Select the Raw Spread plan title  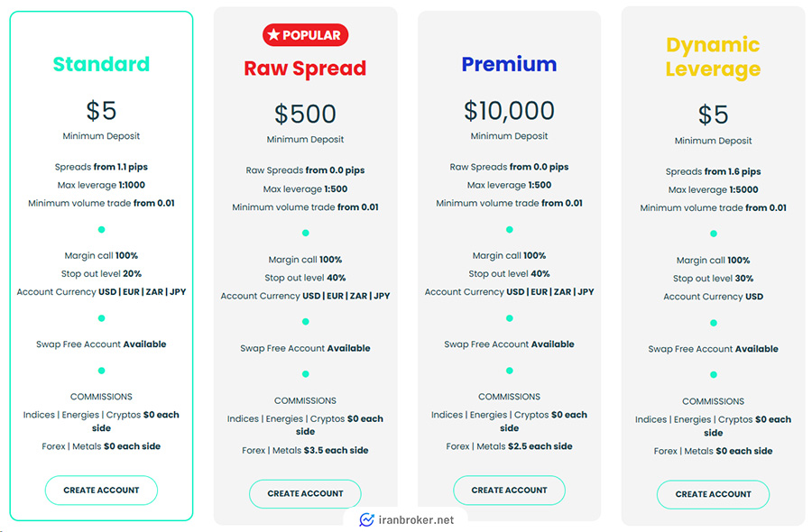pos(305,69)
